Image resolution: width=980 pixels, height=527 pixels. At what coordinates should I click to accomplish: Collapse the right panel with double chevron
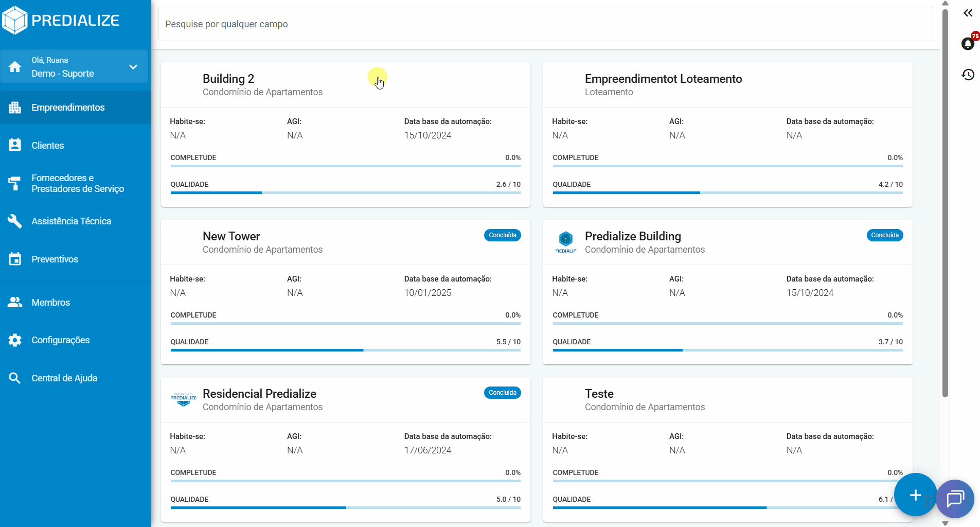coord(968,13)
